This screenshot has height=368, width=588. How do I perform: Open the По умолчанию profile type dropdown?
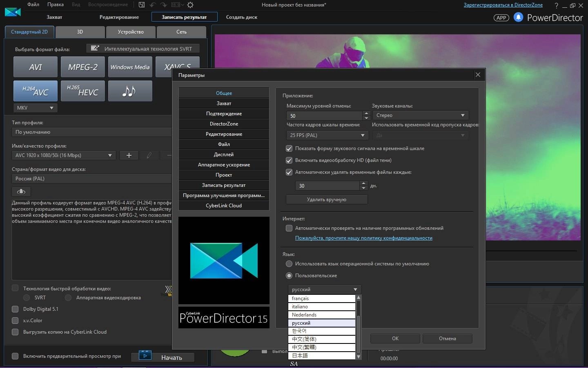91,132
